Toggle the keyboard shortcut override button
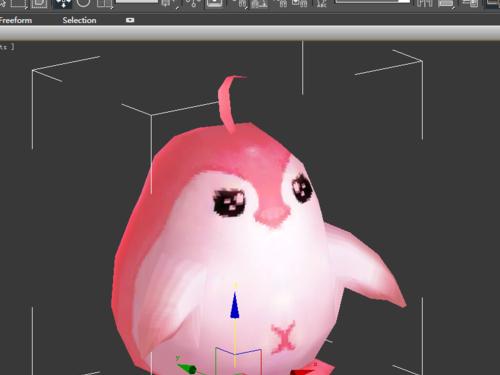Viewport: 500px width, 375px height. 214,3
